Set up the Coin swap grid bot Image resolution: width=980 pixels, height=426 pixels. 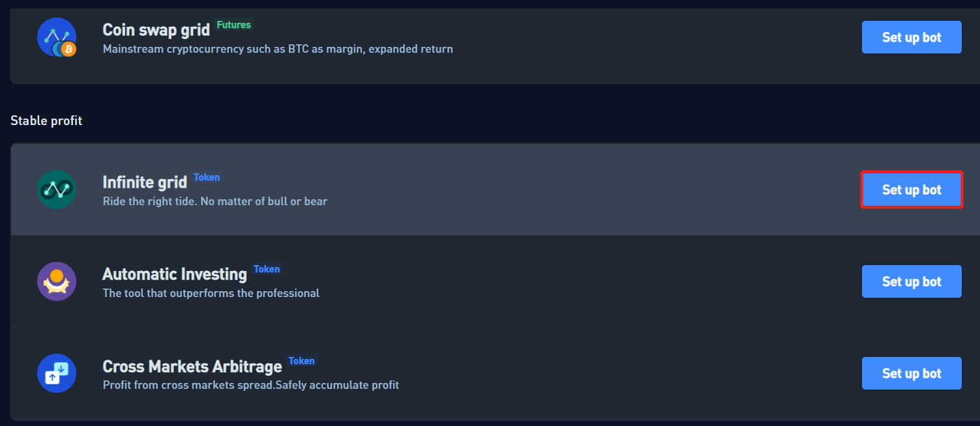tap(912, 37)
